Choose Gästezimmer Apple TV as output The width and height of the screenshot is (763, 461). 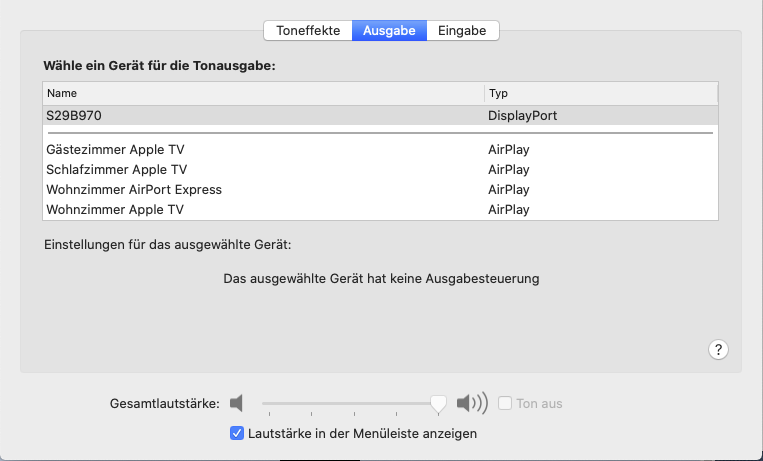click(x=115, y=150)
